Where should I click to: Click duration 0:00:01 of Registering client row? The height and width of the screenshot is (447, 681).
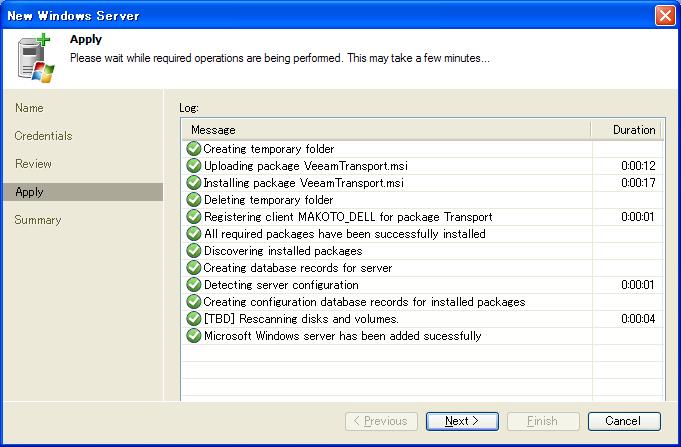[638, 216]
